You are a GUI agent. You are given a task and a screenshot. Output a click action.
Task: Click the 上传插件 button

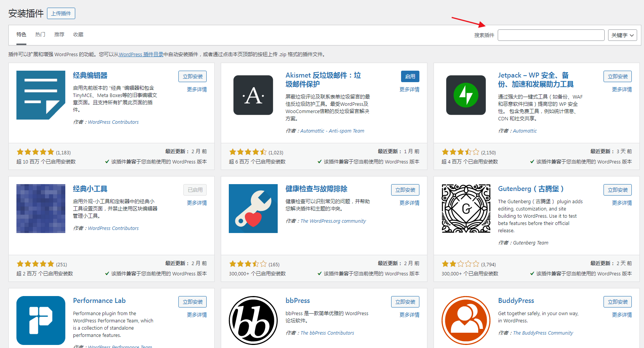[x=61, y=13]
